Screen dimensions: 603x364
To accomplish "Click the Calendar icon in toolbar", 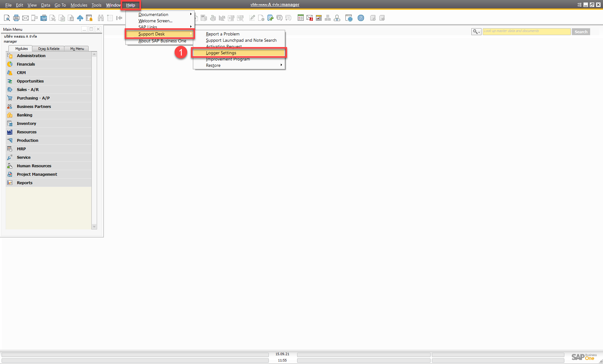I will click(319, 18).
